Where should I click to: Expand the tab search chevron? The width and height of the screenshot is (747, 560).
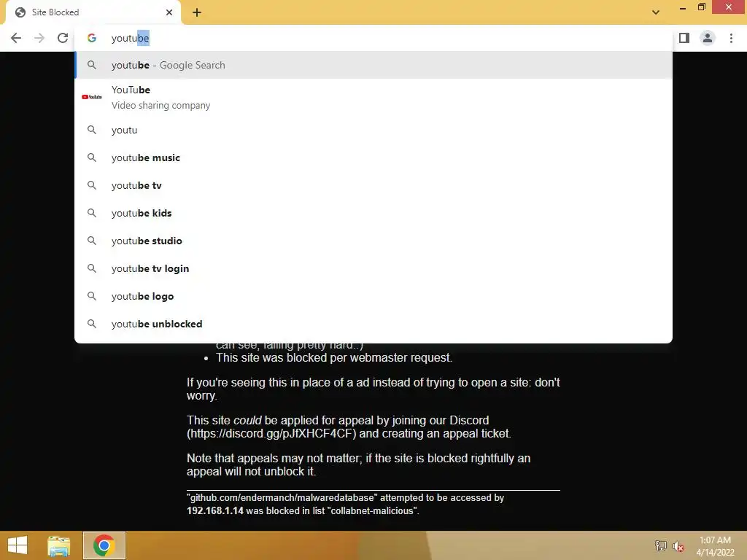tap(656, 12)
